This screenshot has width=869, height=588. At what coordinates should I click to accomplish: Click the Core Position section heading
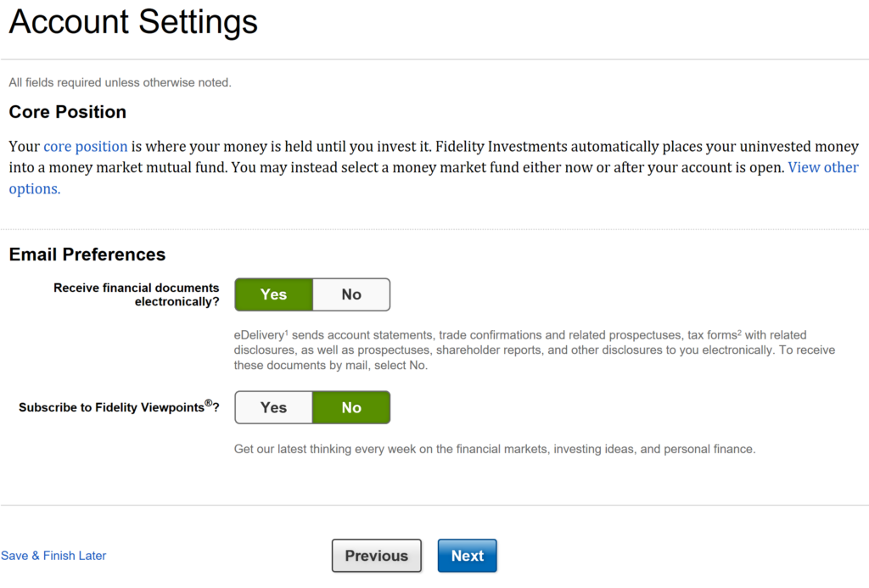point(68,112)
